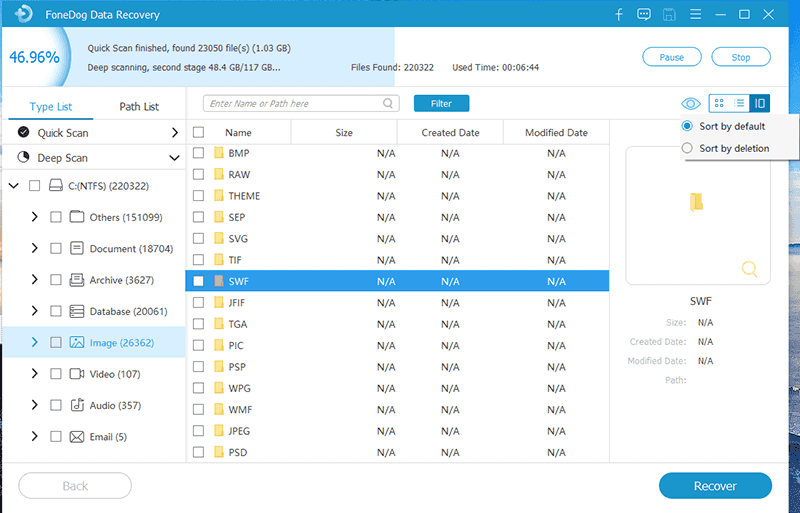Select the detail/content view icon

760,103
